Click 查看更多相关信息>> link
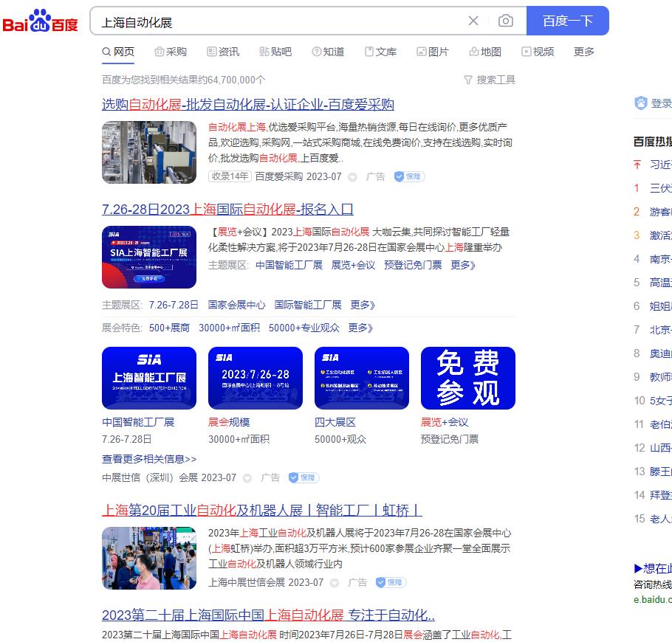The width and height of the screenshot is (672, 642). coord(149,459)
